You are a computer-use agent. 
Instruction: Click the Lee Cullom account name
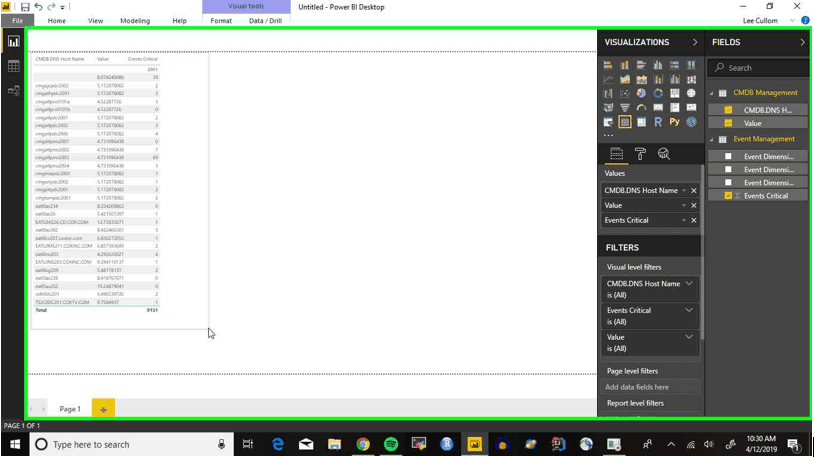pos(760,21)
